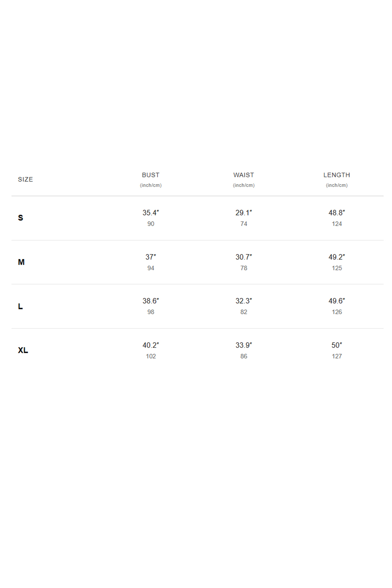Click the 35.4" bust value for S
392x588 pixels.
click(x=151, y=213)
